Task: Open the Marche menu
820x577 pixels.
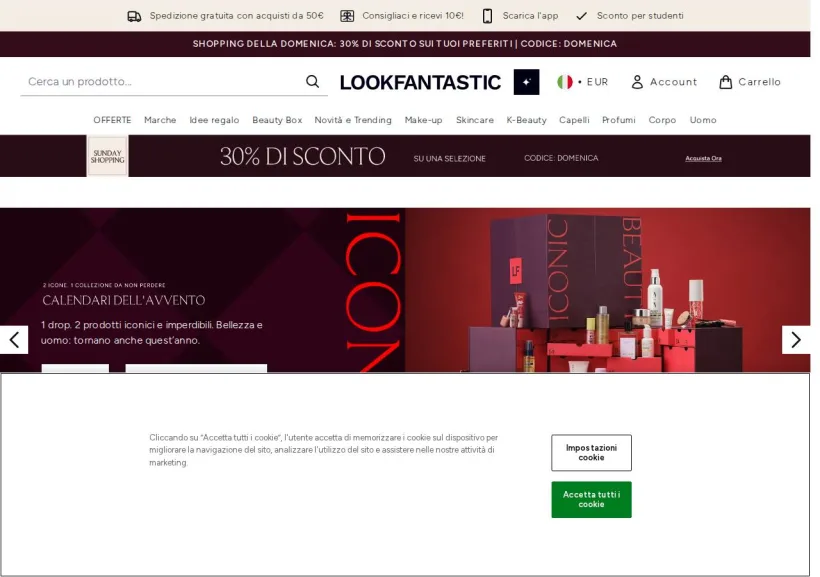Action: pos(160,120)
